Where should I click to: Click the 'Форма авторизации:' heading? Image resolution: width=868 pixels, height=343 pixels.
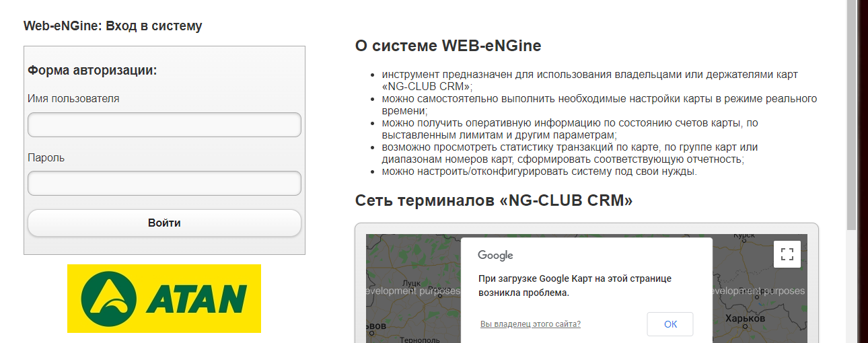(92, 70)
